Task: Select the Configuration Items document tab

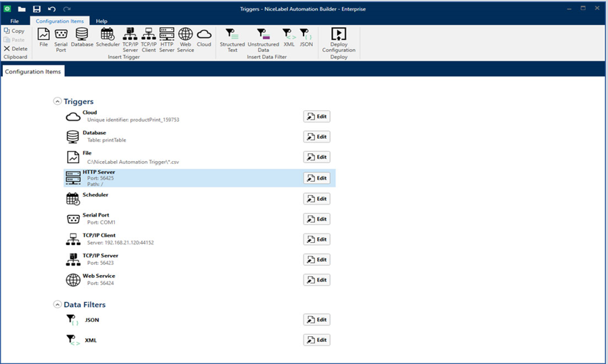Action: pyautogui.click(x=33, y=71)
